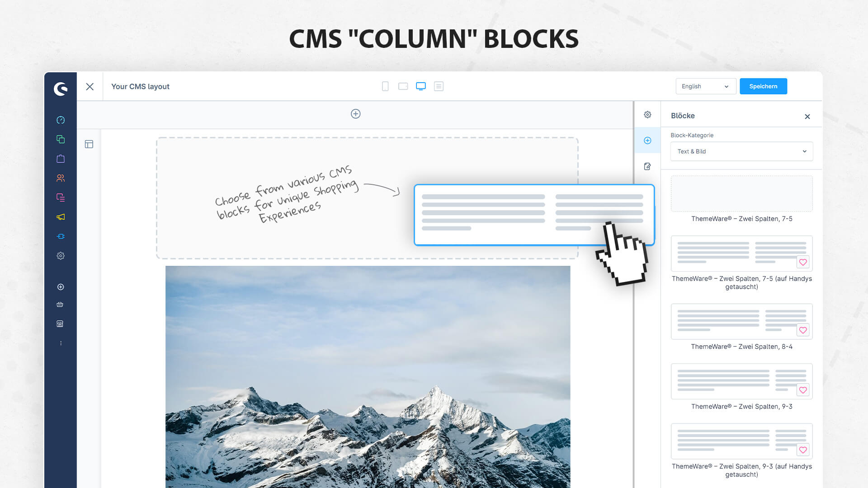868x488 pixels.
Task: Click the list/table view icon
Action: 439,86
